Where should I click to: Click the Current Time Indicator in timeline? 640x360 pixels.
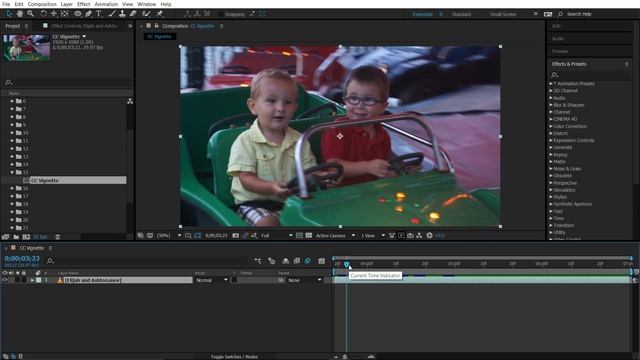pos(347,264)
